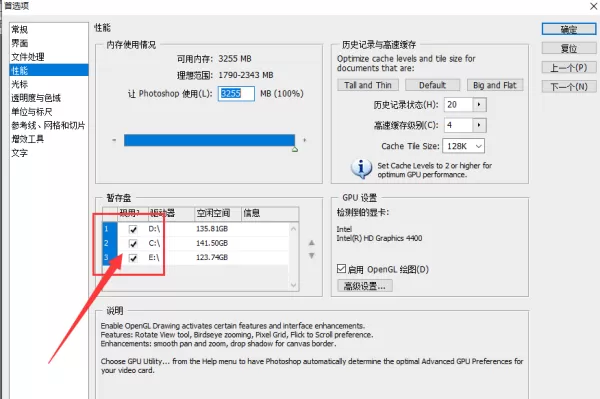
Task: Click the 复位 button
Action: [x=569, y=48]
